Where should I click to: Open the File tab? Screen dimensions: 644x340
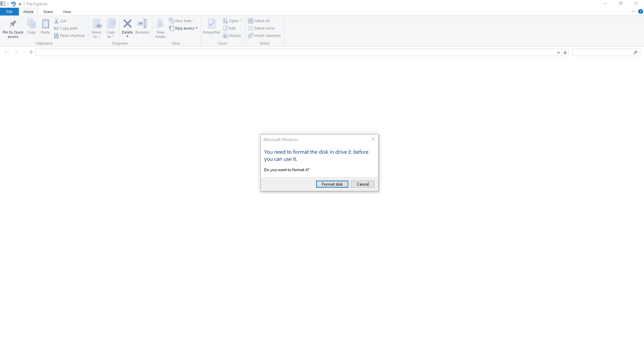9,12
